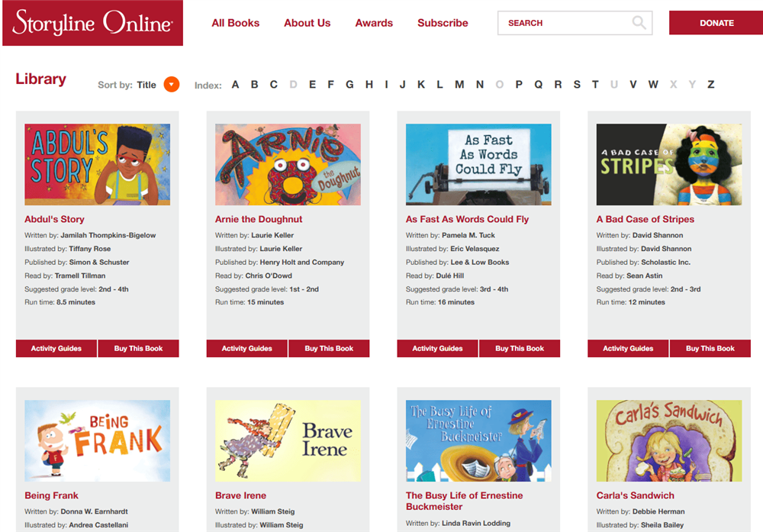
Task: Select the Subscribe menu item
Action: (x=443, y=23)
